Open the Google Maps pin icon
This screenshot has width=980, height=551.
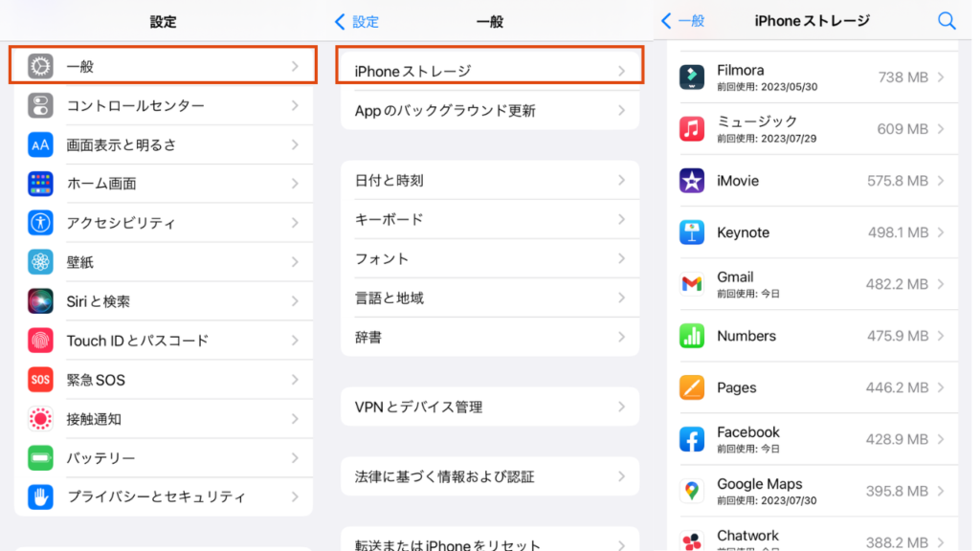[692, 492]
